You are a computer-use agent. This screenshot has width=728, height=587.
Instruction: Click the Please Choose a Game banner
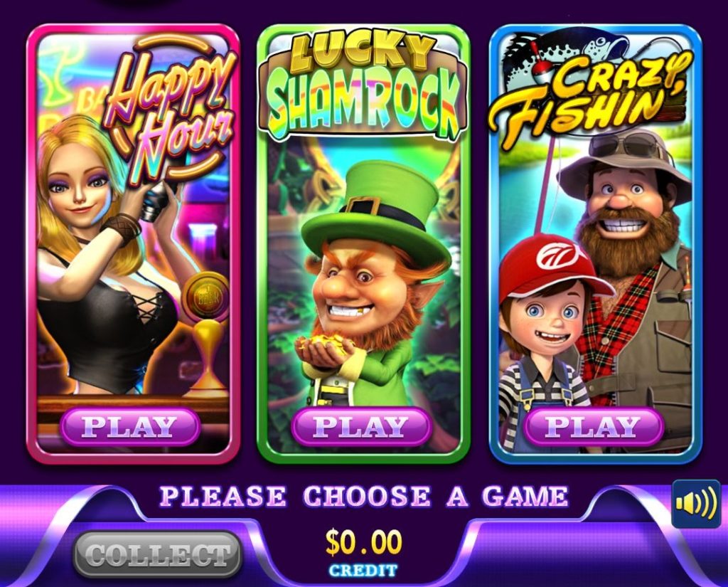(364, 497)
